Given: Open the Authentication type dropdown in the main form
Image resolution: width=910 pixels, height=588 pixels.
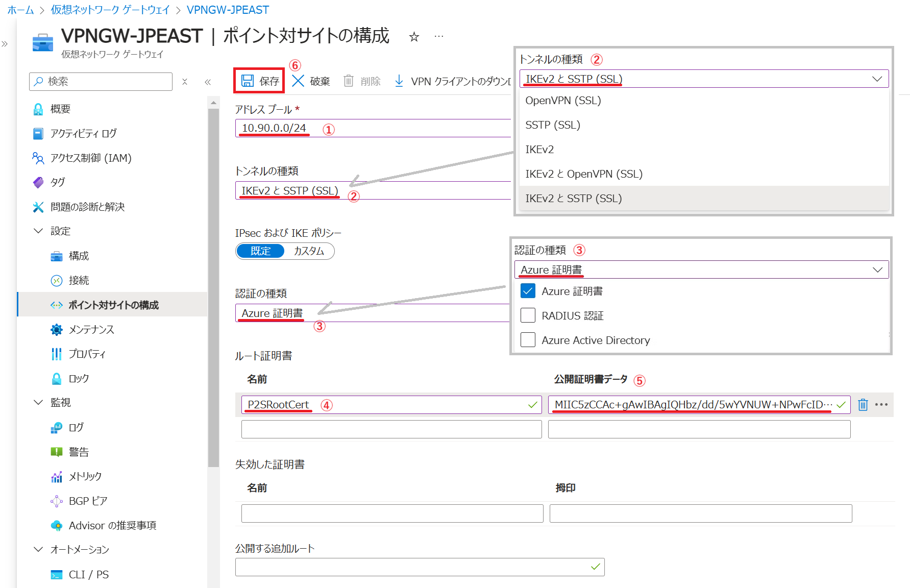Looking at the screenshot, I should pos(373,313).
